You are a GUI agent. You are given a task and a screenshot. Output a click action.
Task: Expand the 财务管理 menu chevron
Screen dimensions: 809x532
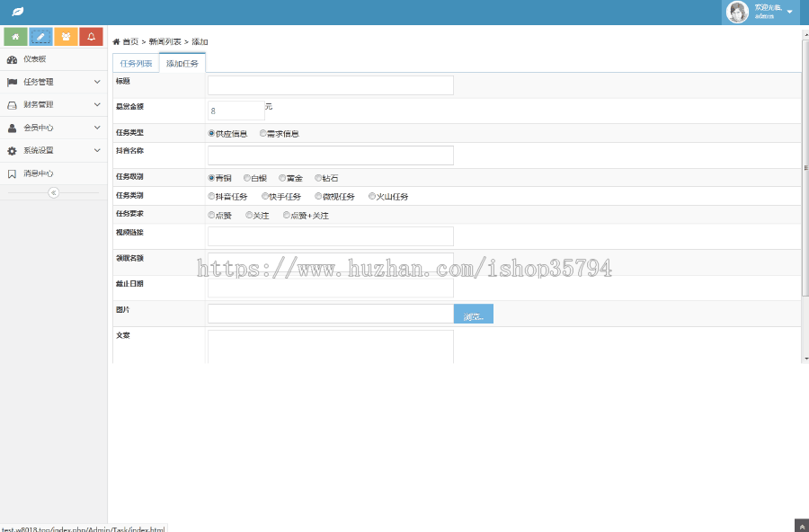(97, 104)
